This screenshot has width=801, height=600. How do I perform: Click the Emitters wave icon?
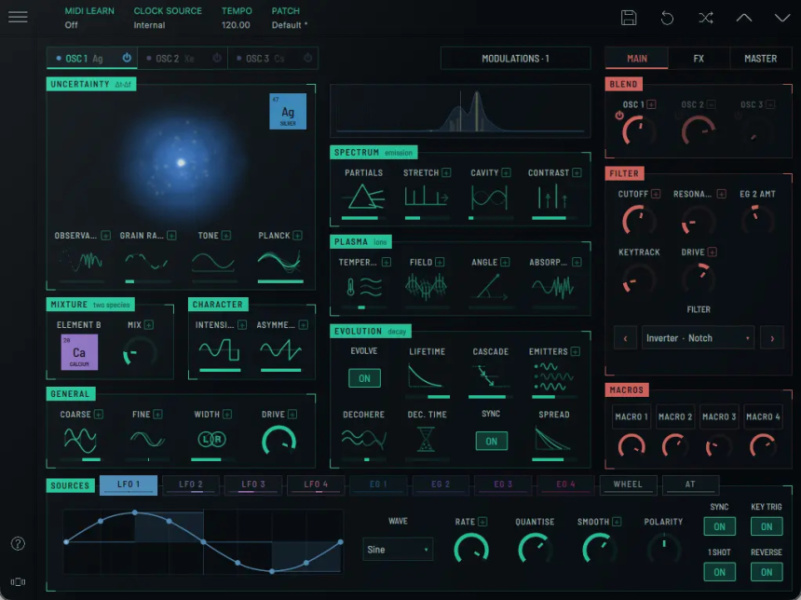pos(553,376)
